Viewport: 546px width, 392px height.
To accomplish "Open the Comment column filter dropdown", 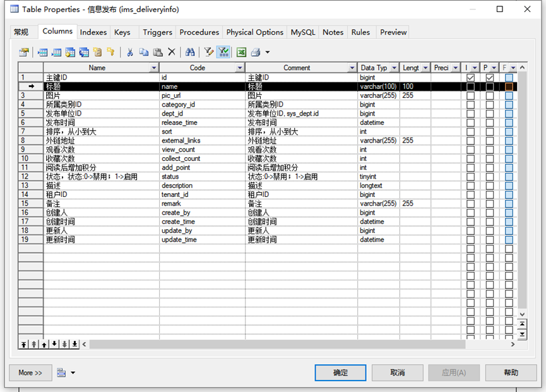I will (352, 68).
